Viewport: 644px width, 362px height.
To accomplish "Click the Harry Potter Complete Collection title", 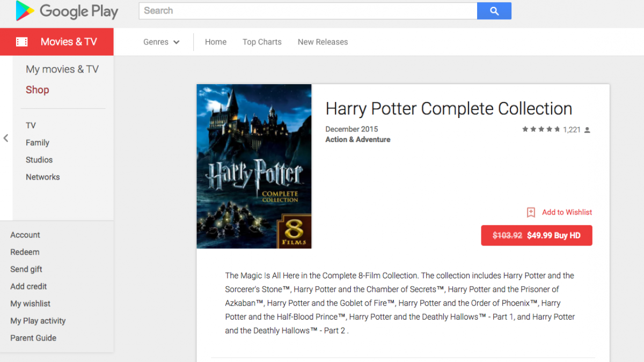I will tap(449, 109).
